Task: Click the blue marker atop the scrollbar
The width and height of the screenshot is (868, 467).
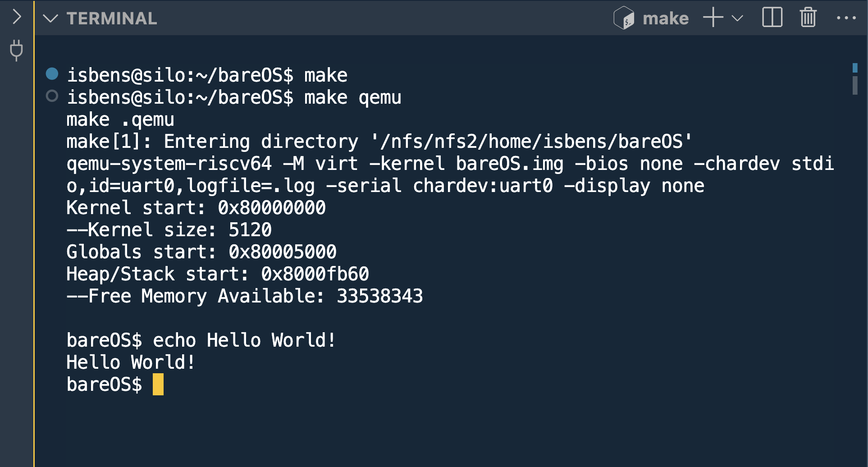Action: (x=854, y=68)
